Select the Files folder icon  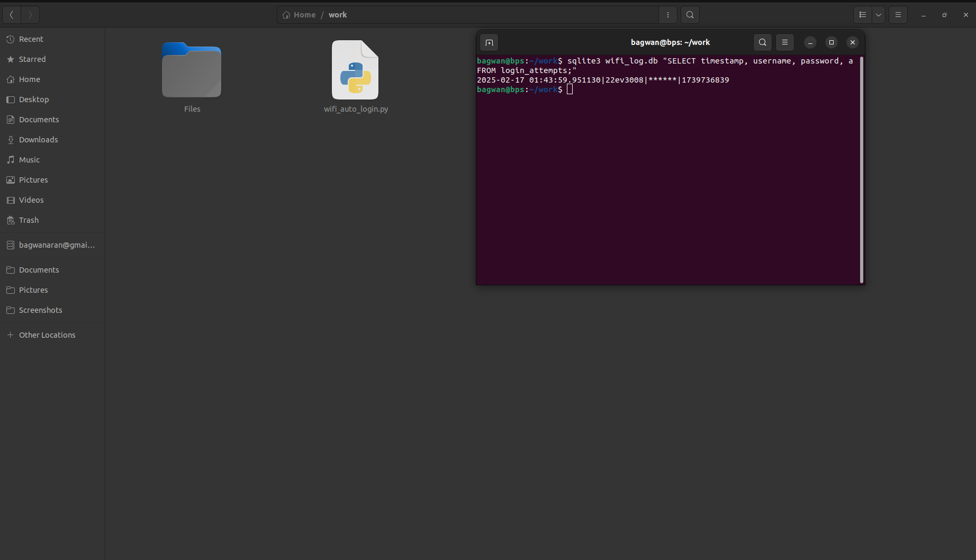click(192, 70)
